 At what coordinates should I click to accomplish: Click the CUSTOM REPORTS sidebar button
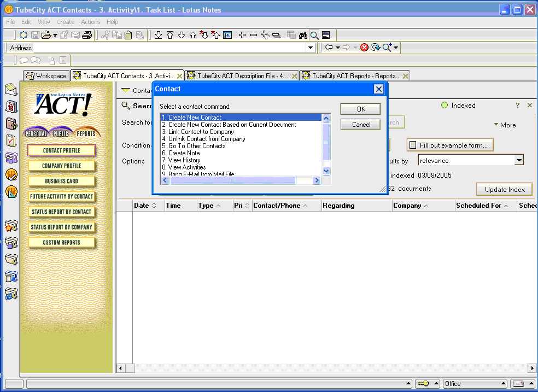(x=61, y=242)
